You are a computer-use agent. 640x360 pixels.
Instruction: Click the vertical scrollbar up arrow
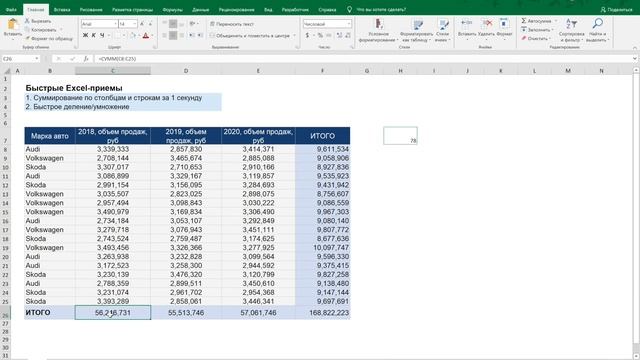click(636, 71)
